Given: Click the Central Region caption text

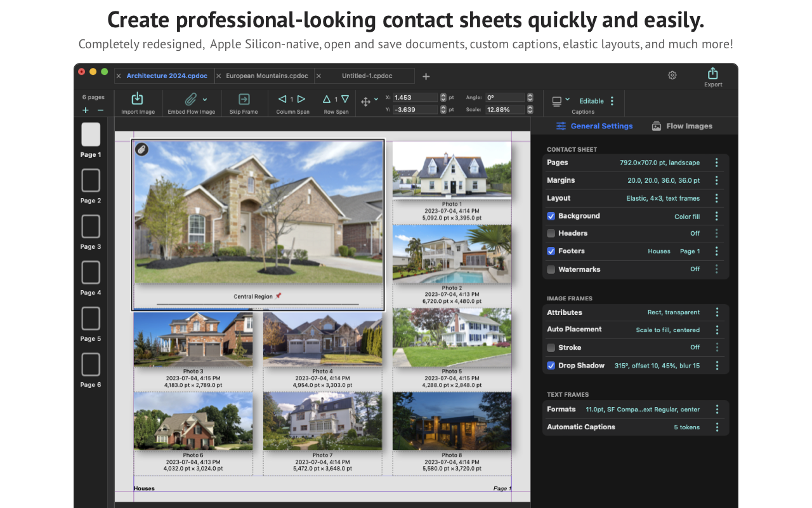Looking at the screenshot, I should 253,297.
